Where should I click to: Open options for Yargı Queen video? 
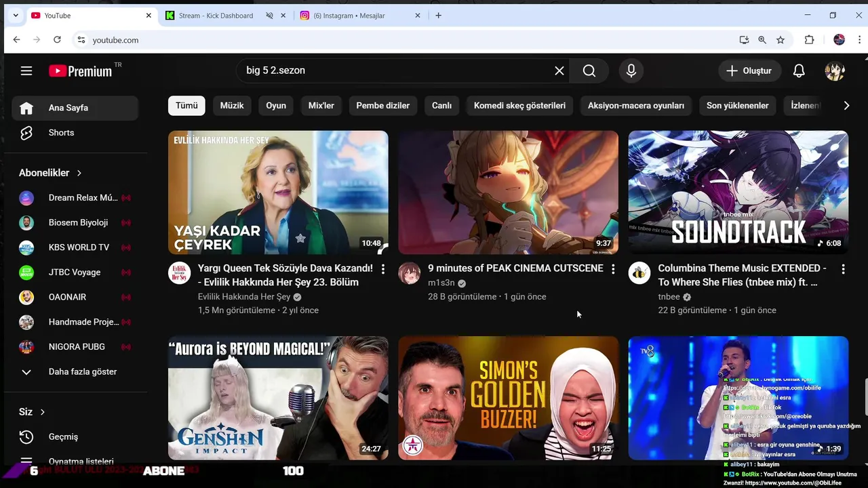[x=383, y=269]
